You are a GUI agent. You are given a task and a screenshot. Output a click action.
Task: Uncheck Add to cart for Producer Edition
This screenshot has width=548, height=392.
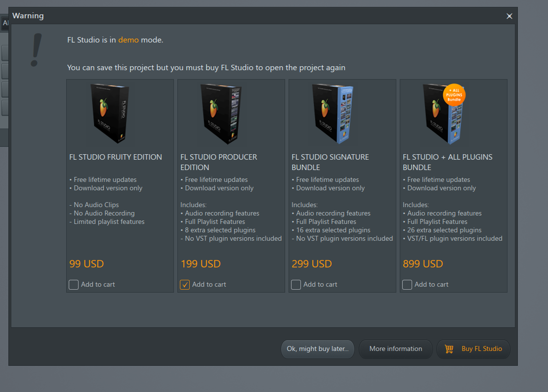tap(185, 285)
